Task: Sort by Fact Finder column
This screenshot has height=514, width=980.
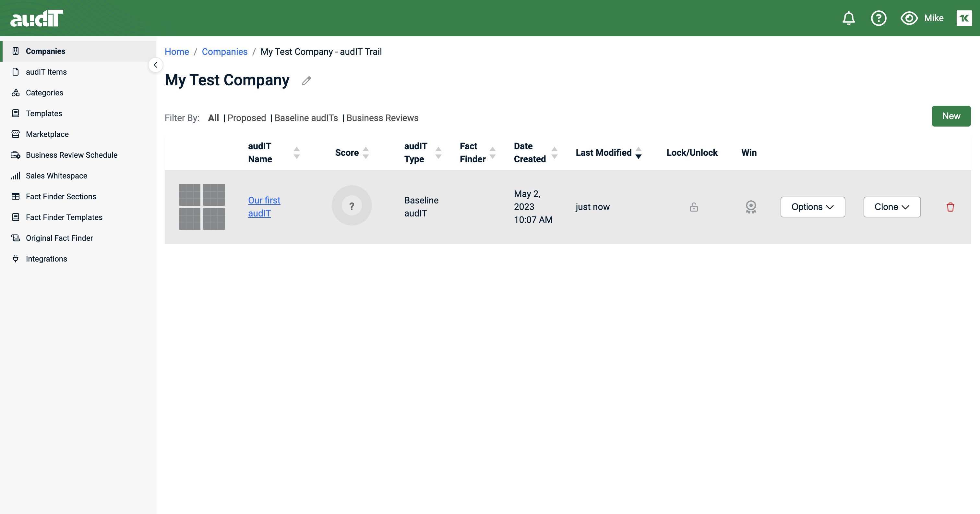Action: [x=492, y=153]
